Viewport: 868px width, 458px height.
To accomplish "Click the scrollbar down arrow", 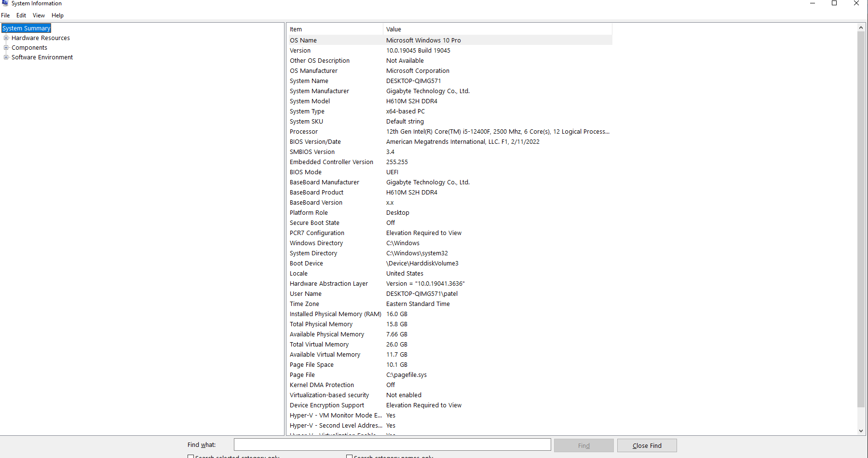I will [x=861, y=431].
